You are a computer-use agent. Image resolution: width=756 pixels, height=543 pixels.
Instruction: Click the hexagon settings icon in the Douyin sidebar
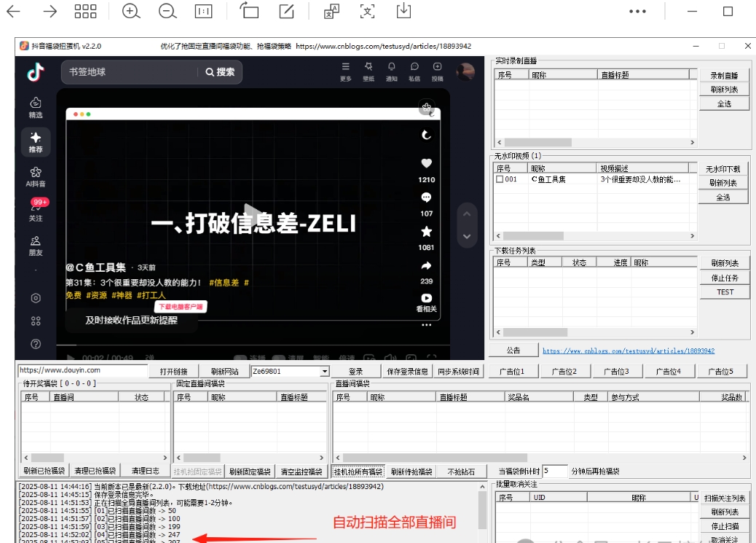point(36,298)
